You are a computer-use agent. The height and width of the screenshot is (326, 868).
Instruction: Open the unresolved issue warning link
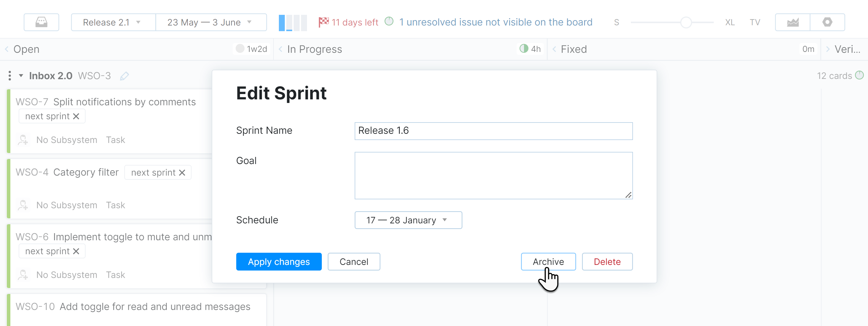point(496,22)
